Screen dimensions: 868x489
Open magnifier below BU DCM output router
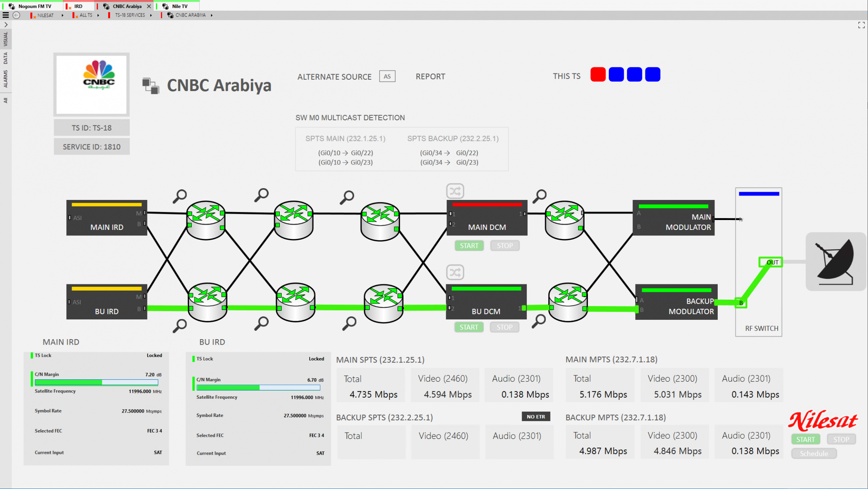tap(539, 321)
